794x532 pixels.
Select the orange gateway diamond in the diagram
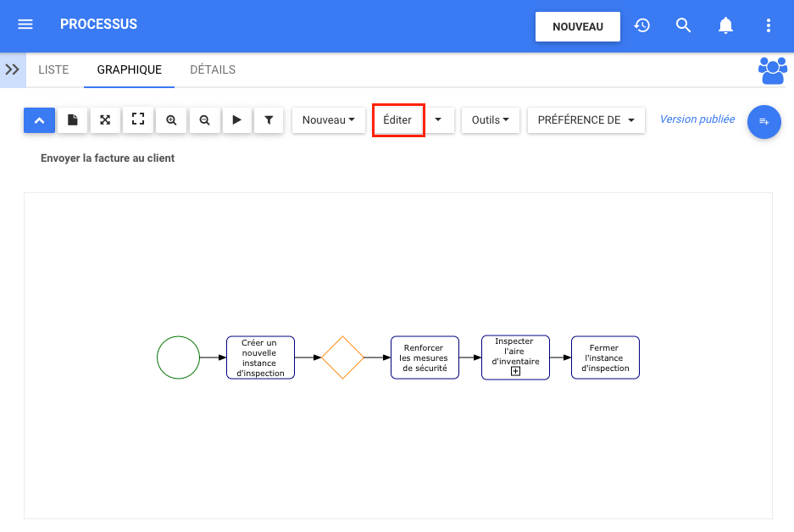point(342,357)
